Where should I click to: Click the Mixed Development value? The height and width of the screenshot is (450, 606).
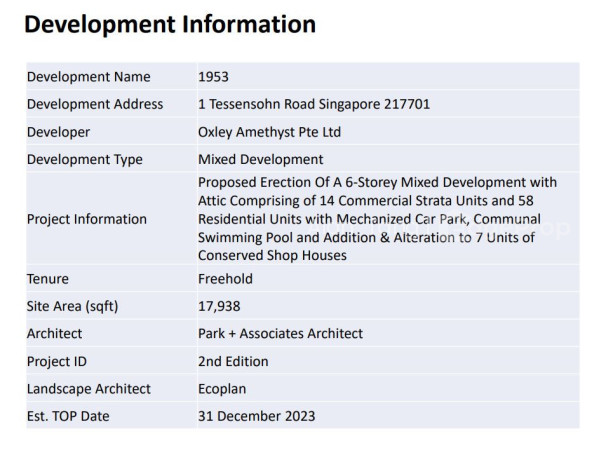point(260,159)
